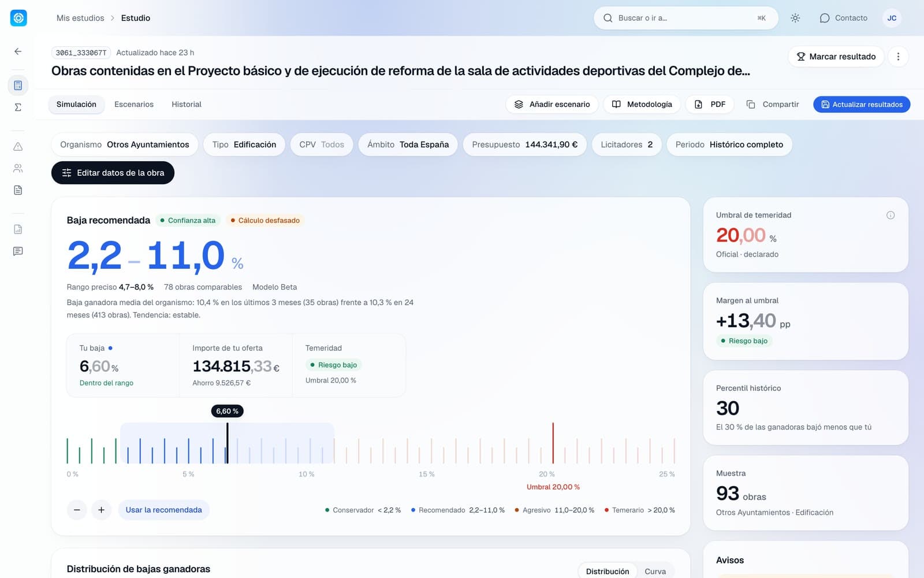The width and height of the screenshot is (924, 578).
Task: Open the CPV filter chip
Action: 322,144
